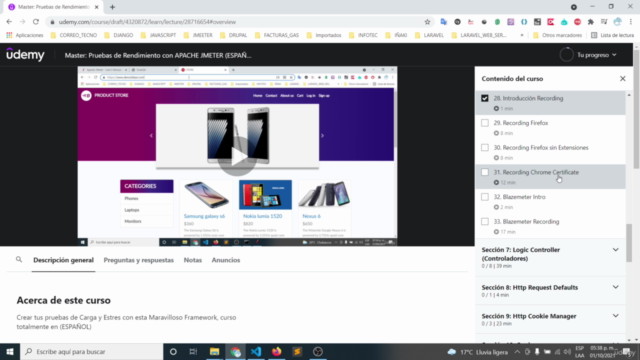Open Lista de lectura

click(613, 35)
